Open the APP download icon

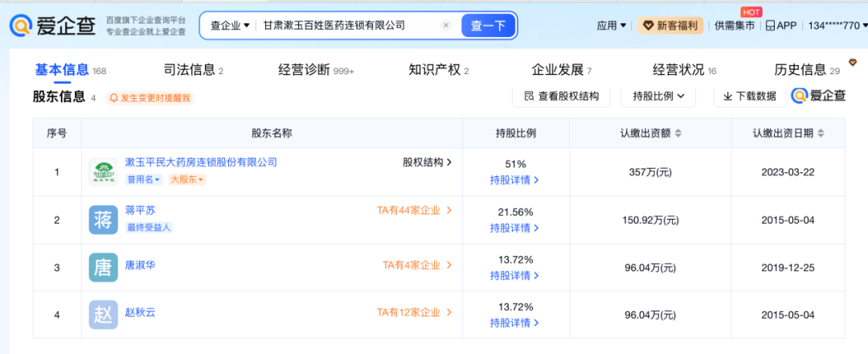point(770,26)
